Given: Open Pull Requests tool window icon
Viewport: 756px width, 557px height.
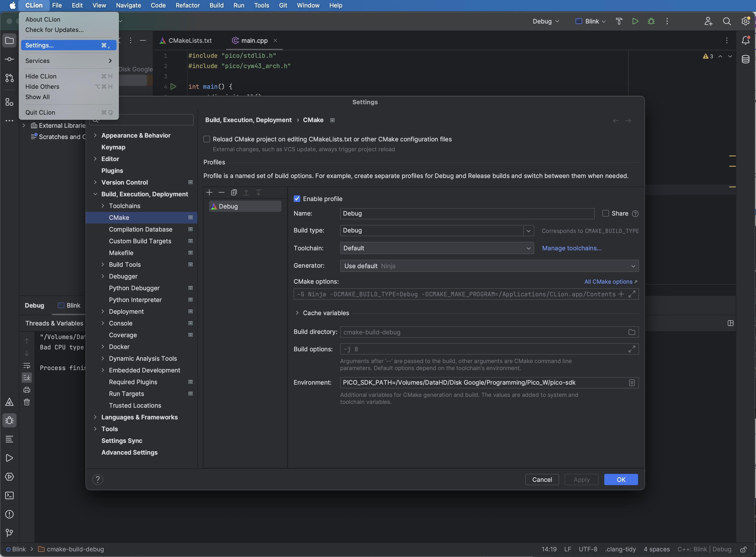Looking at the screenshot, I should click(x=9, y=78).
